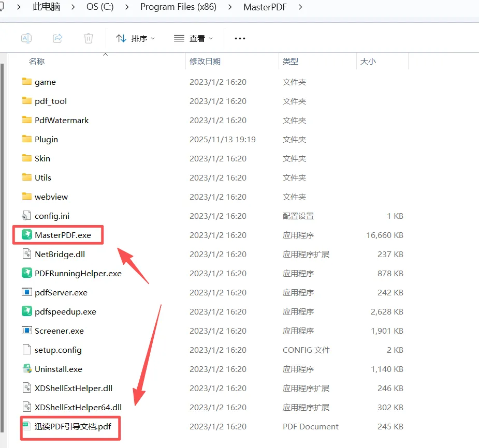This screenshot has height=448, width=479.
Task: Click the Uninstall.exe icon
Action: tap(27, 369)
